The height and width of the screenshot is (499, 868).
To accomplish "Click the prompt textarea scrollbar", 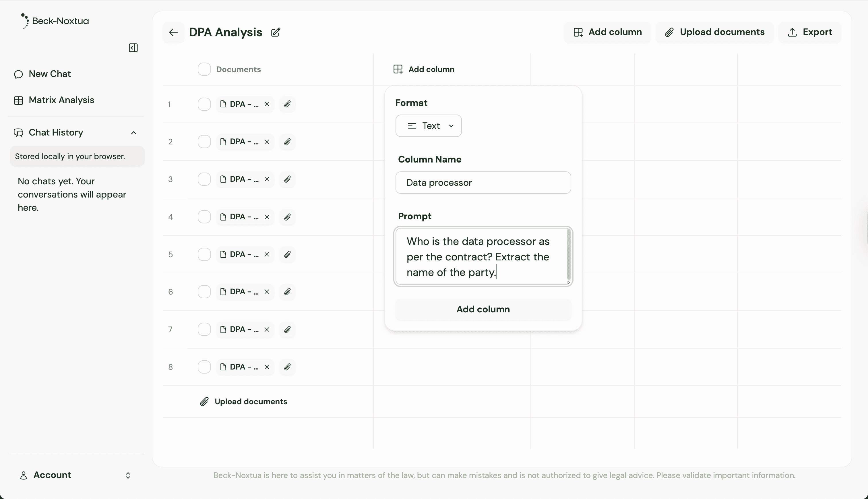I will tap(569, 254).
